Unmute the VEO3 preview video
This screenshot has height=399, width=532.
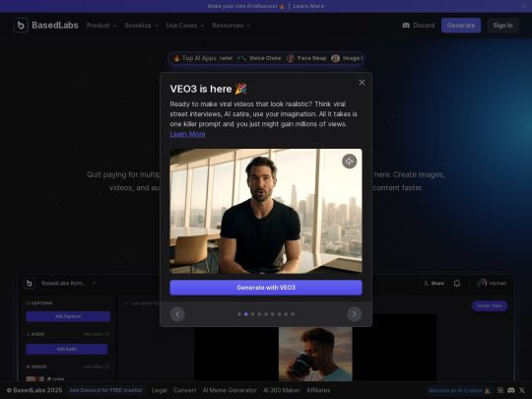click(x=349, y=162)
